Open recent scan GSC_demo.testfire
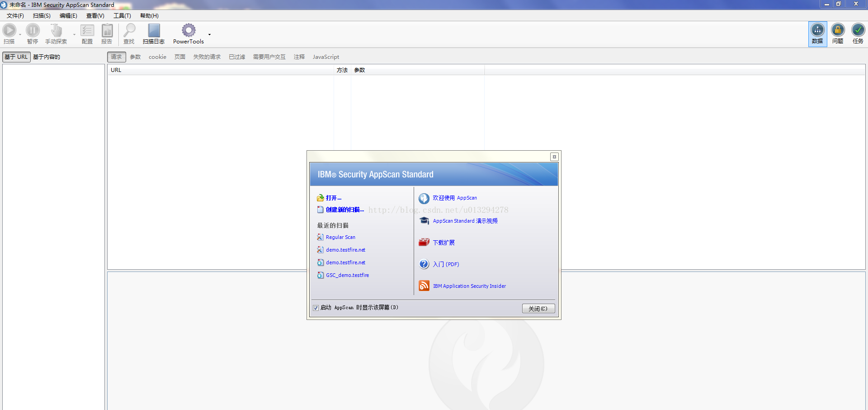 click(x=347, y=275)
